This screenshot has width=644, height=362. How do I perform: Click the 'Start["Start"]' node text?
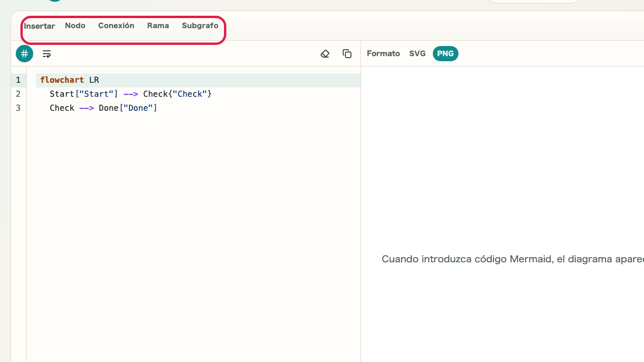click(x=84, y=94)
